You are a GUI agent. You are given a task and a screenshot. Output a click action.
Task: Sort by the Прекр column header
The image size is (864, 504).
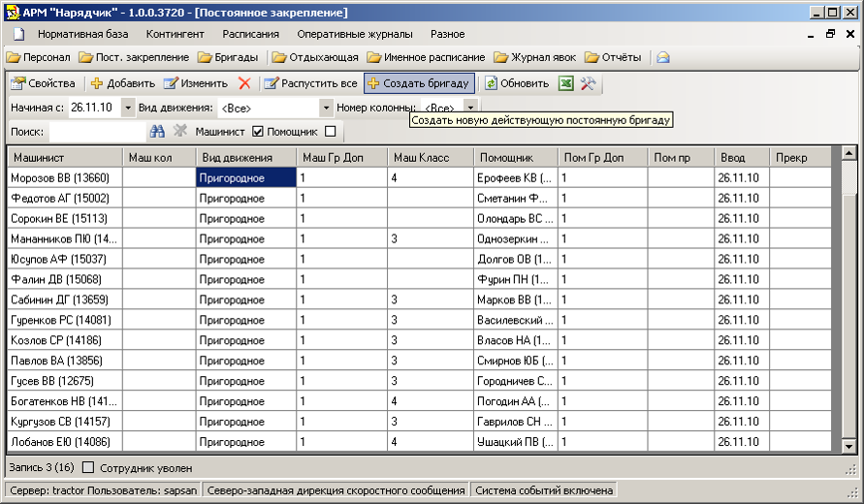click(x=800, y=158)
